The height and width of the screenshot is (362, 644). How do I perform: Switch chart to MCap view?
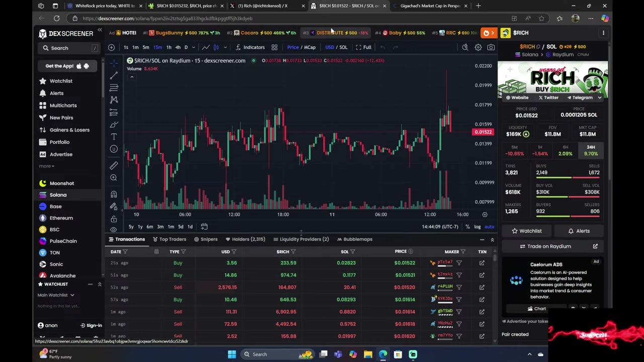click(x=309, y=47)
